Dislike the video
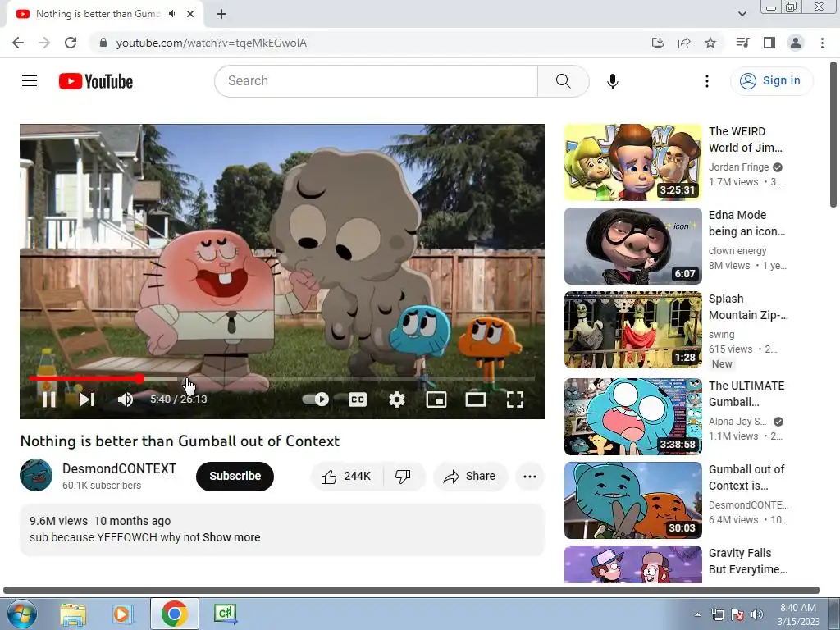 click(403, 477)
